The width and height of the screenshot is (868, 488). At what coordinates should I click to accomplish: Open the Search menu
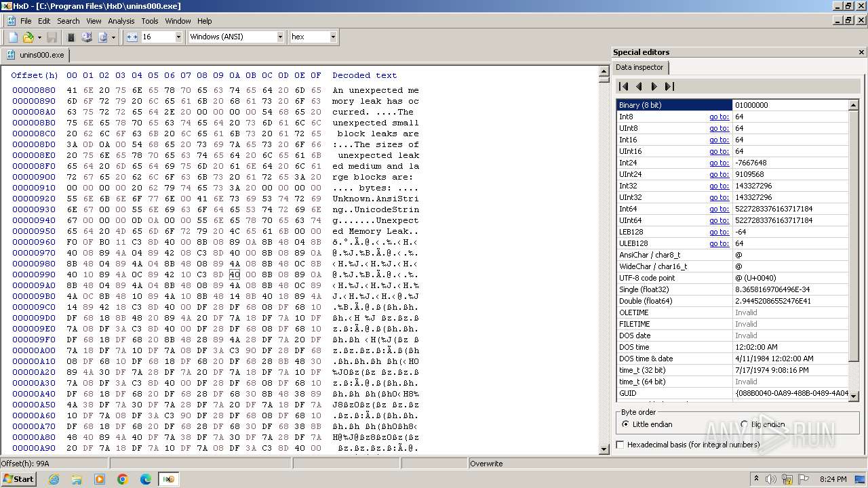coord(68,21)
